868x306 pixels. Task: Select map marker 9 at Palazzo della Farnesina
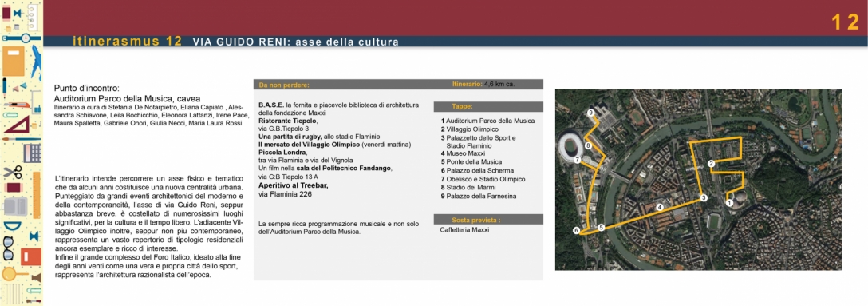coord(591,113)
